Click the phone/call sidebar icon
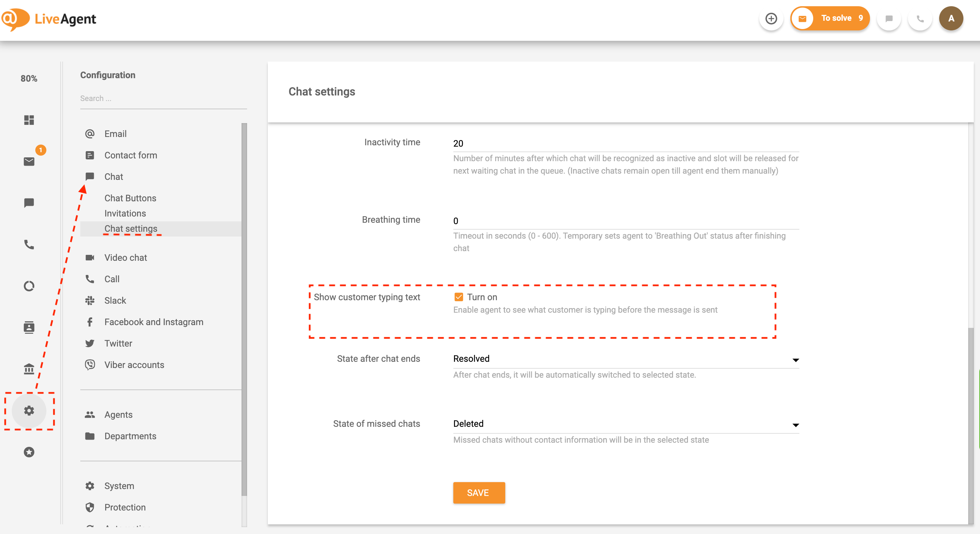This screenshot has width=980, height=534. pyautogui.click(x=28, y=245)
